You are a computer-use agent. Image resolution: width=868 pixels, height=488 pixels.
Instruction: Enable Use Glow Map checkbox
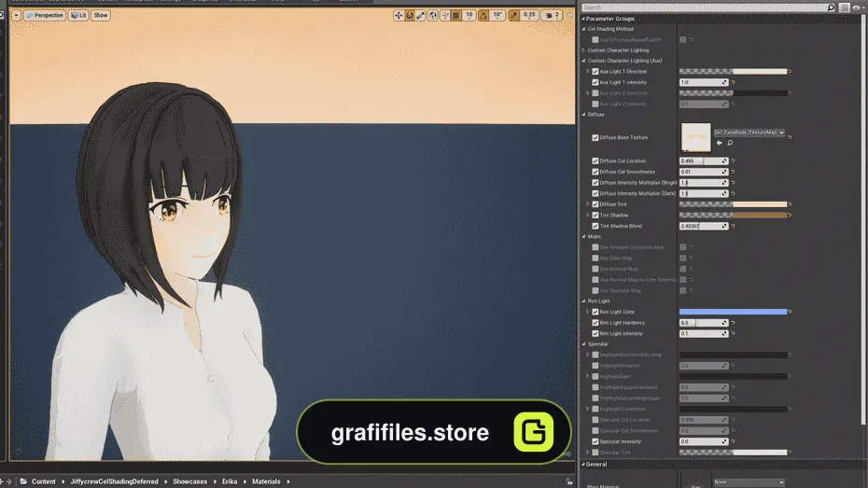(595, 258)
